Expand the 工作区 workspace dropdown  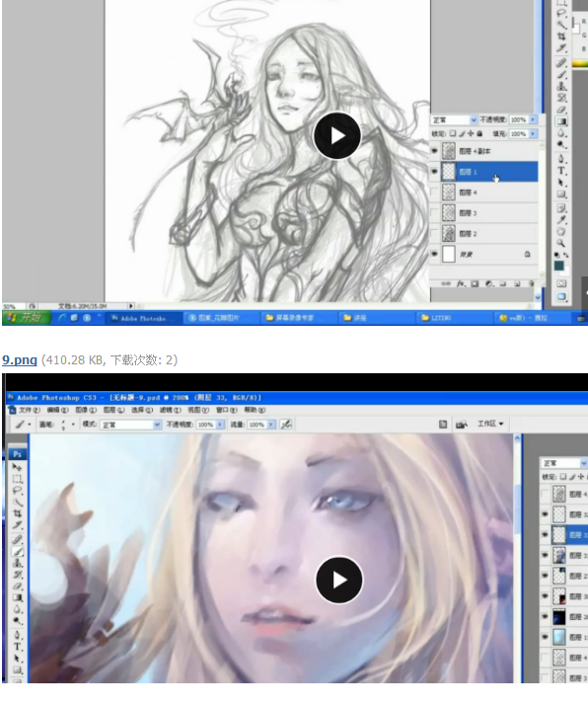(490, 425)
